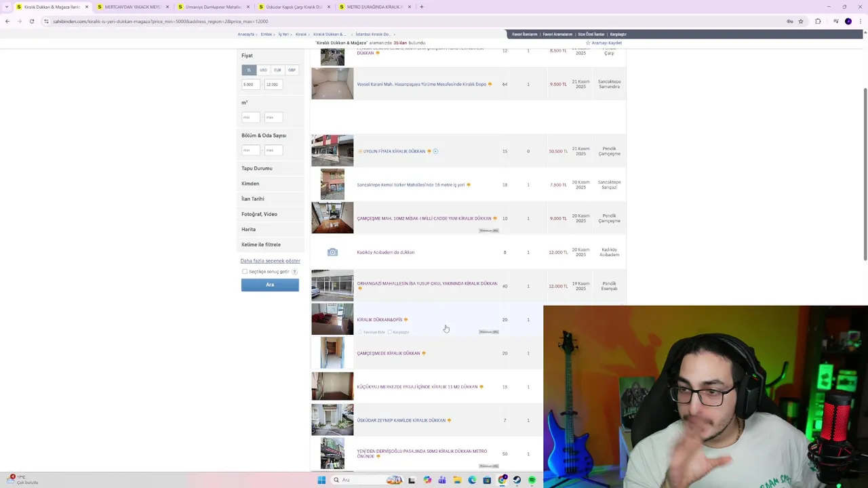The image size is (868, 488).
Task: Open Favori Aramalarım menu
Action: point(557,34)
